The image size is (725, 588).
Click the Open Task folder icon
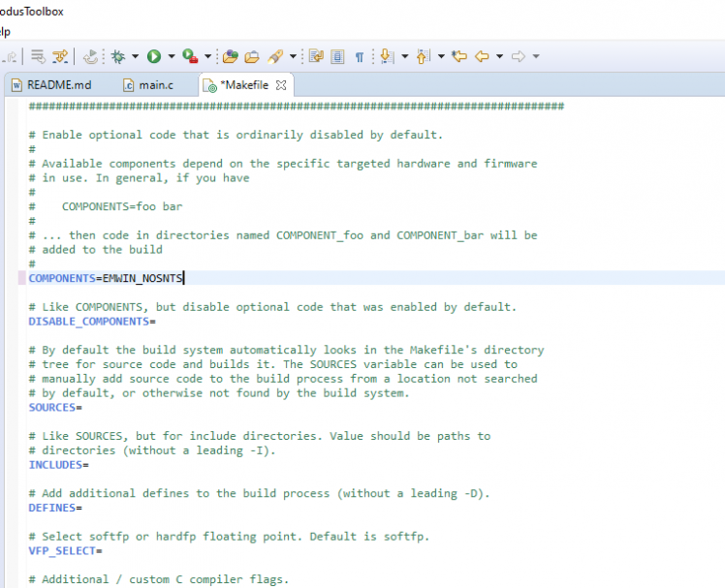click(x=252, y=56)
